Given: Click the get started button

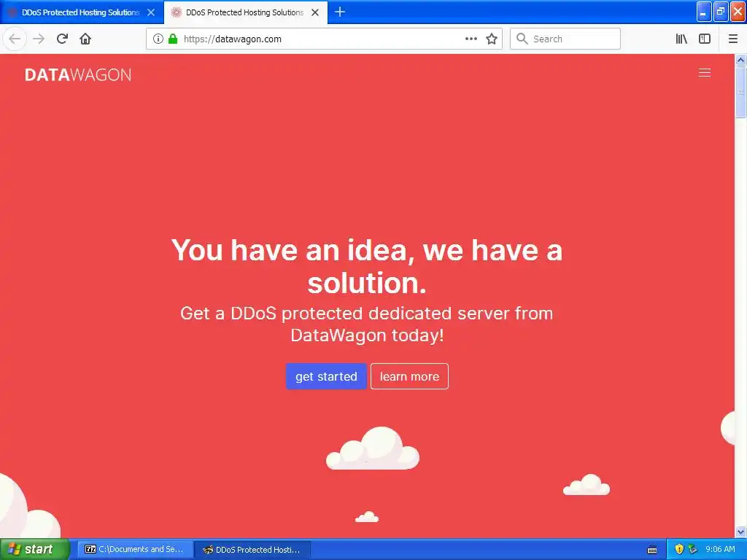Looking at the screenshot, I should point(326,376).
